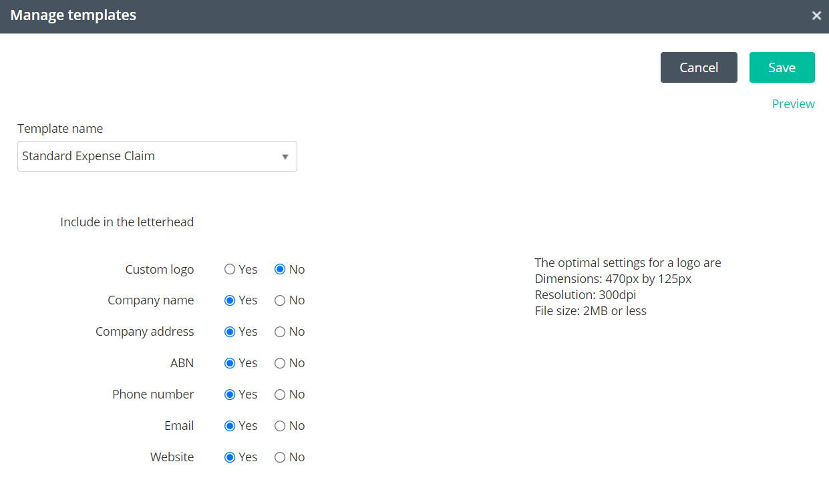
Task: Click the 'Custom logo' label
Action: pos(160,270)
